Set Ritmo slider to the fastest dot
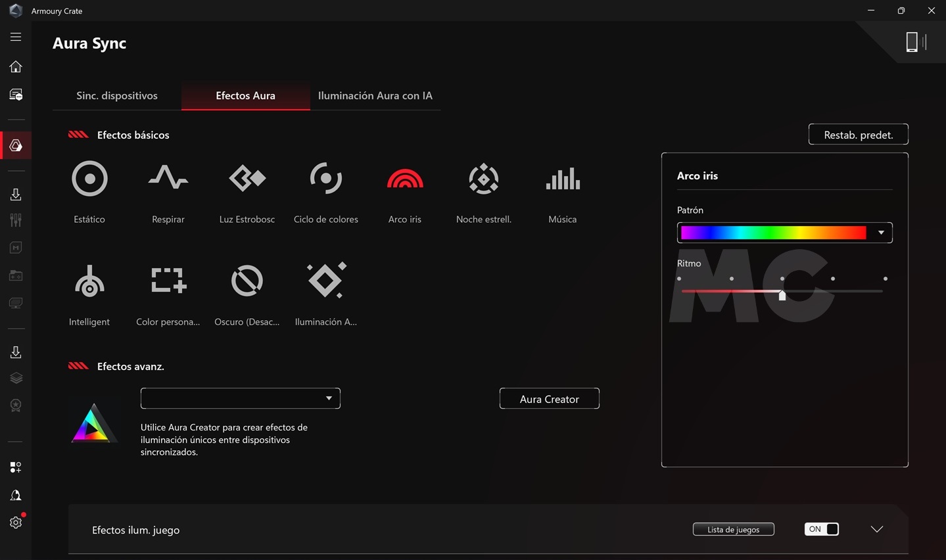The image size is (946, 560). tap(886, 279)
